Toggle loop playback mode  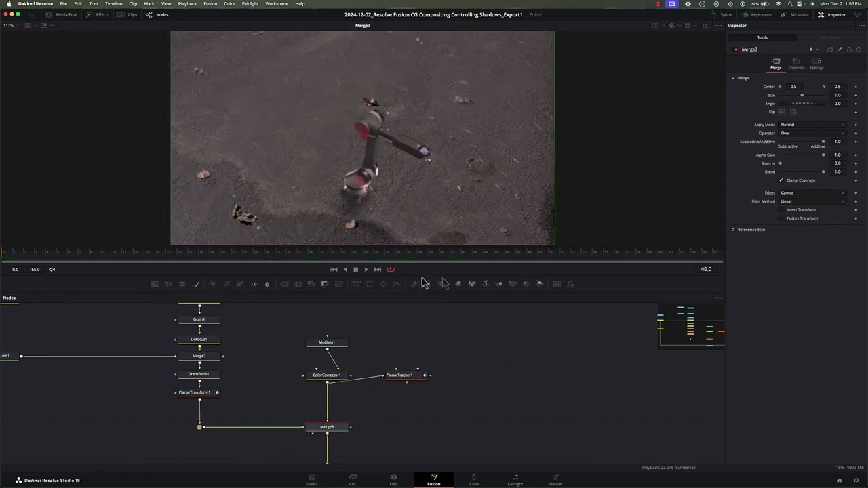click(391, 269)
